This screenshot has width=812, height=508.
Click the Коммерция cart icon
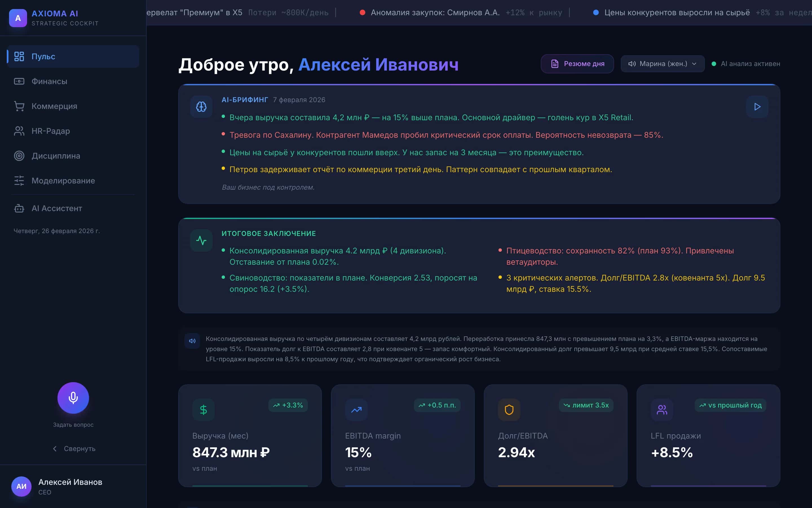(x=19, y=106)
